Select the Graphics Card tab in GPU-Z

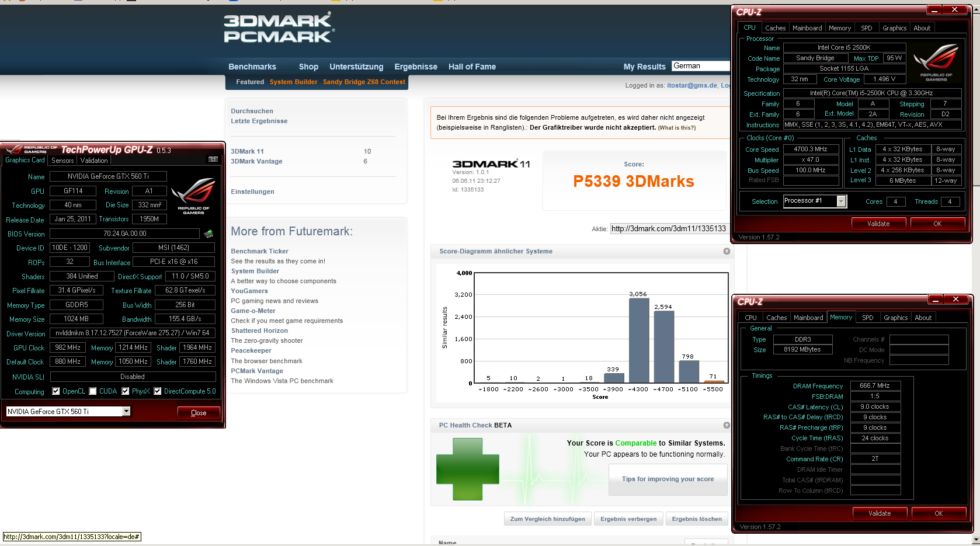tap(25, 160)
